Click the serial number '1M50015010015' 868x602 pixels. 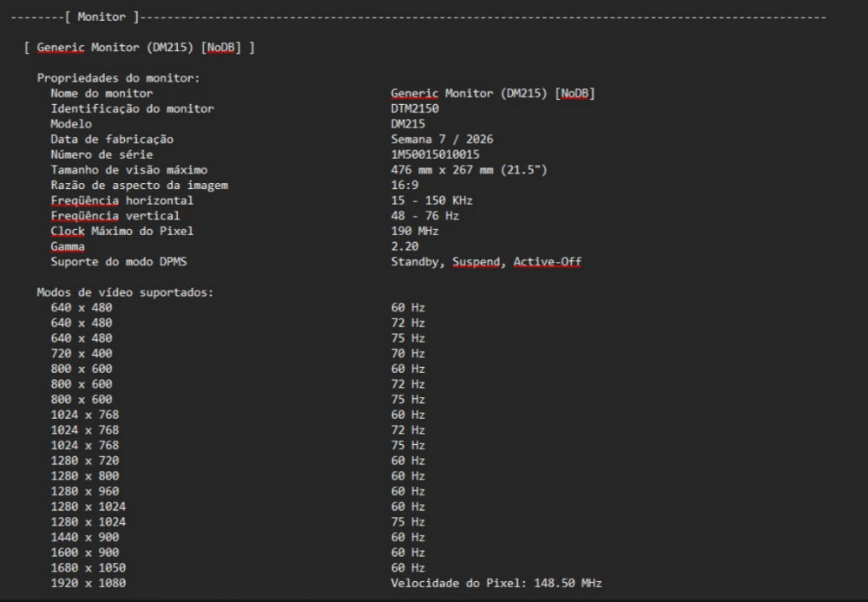[435, 154]
